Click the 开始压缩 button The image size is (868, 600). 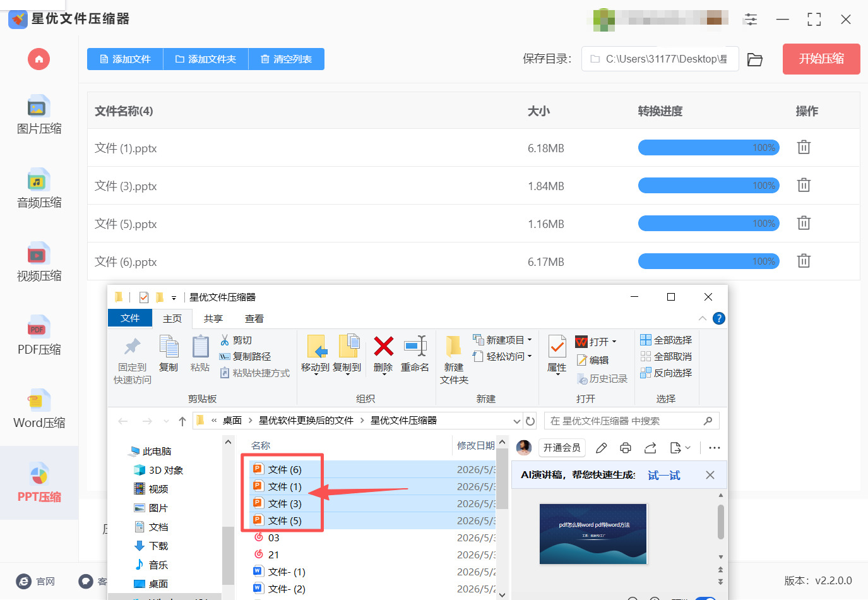[x=821, y=59]
